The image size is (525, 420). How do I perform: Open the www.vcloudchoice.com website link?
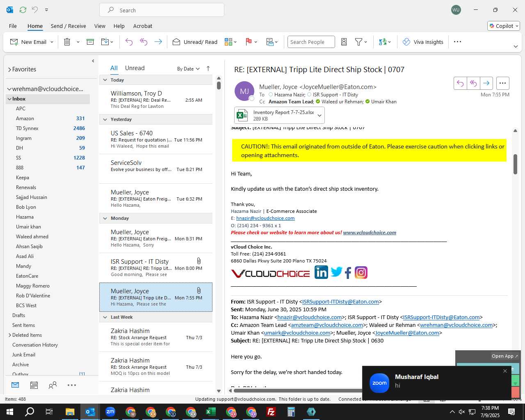[x=370, y=232]
